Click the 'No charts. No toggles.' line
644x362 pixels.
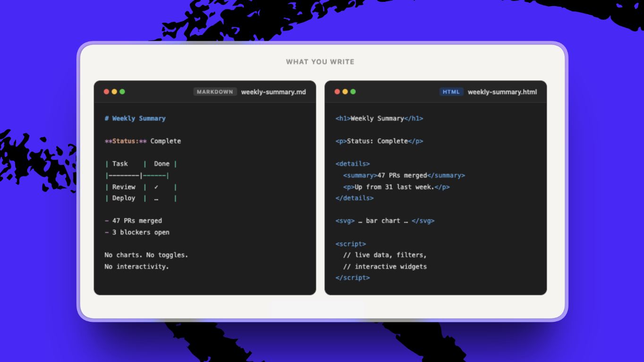(x=146, y=255)
